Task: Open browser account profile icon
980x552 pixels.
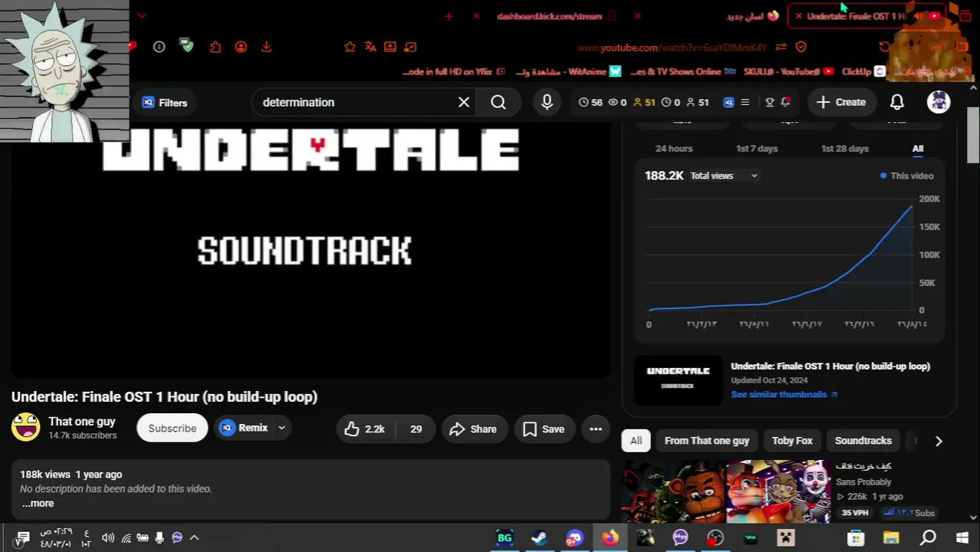Action: click(241, 47)
